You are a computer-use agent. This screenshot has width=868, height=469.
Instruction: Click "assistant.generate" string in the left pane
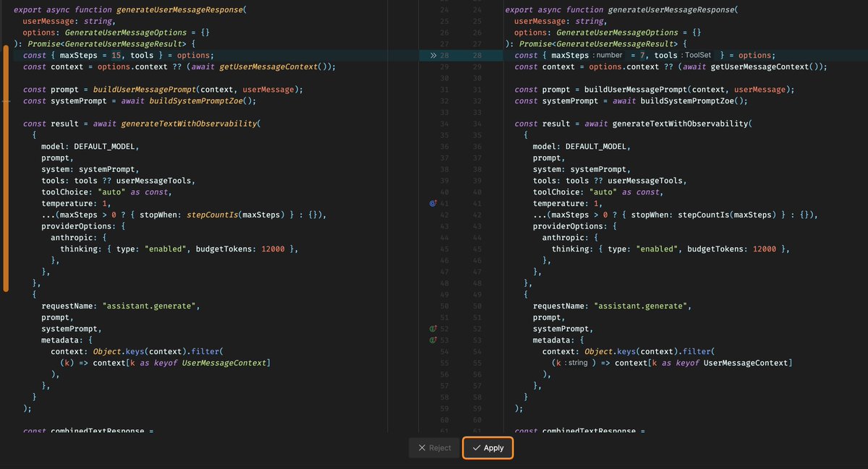click(150, 306)
